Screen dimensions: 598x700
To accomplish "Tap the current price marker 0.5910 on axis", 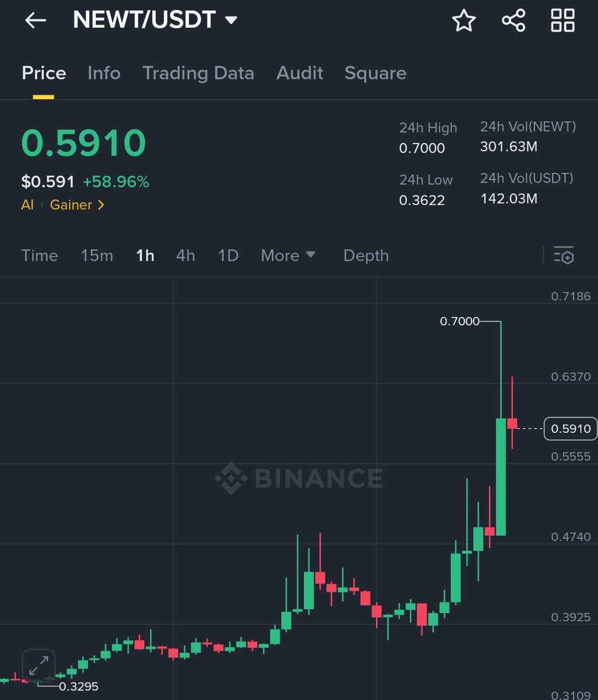I will pyautogui.click(x=571, y=429).
